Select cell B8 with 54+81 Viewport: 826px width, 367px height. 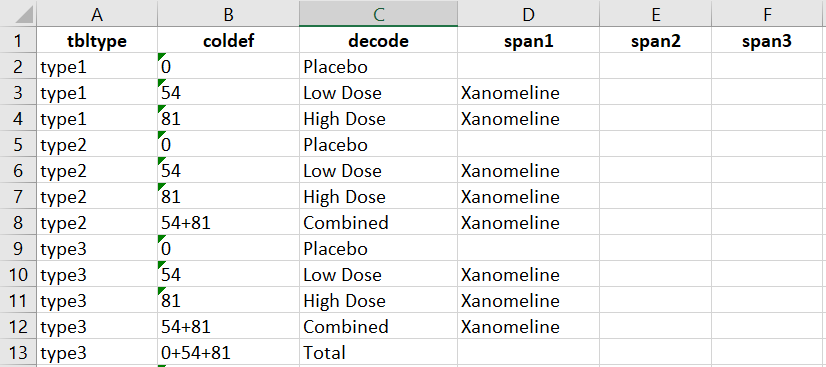click(228, 222)
